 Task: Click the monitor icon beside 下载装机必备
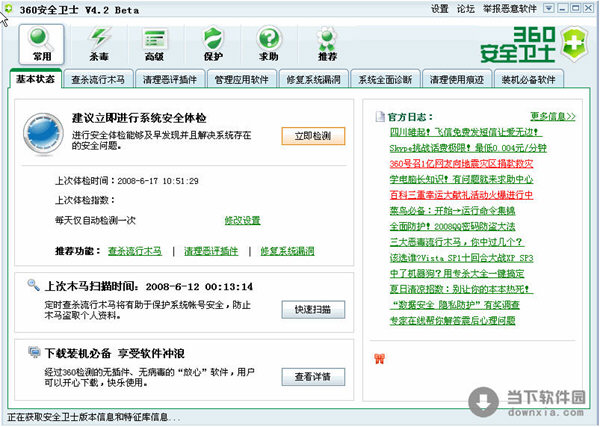pos(34,352)
